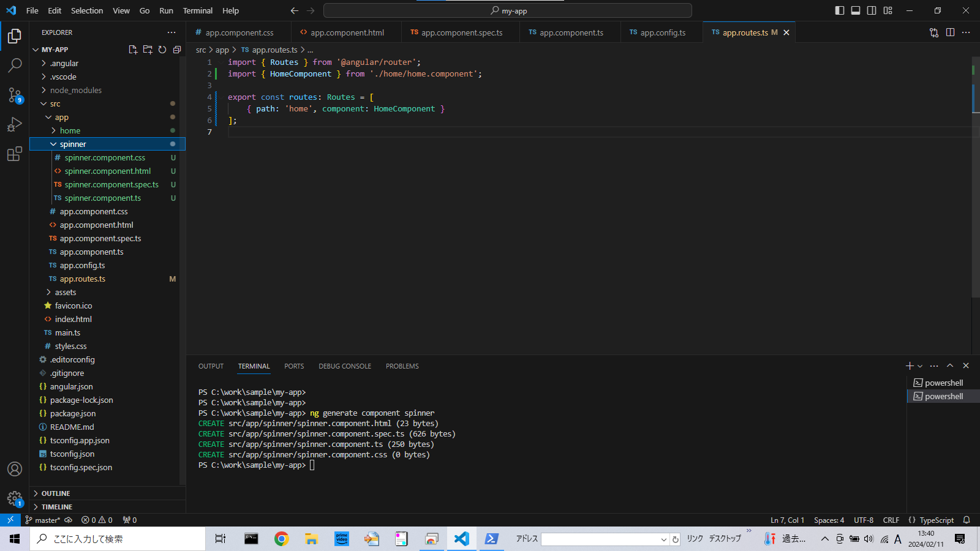Open the Run and Debug view

15,124
